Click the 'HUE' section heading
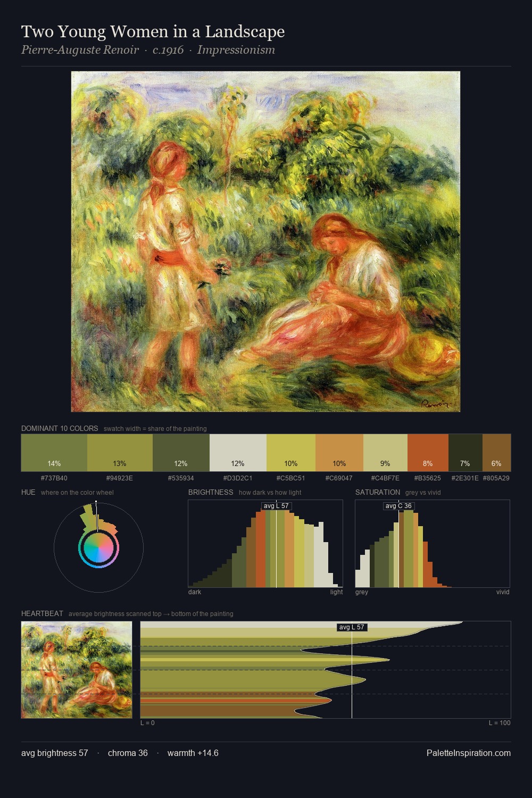This screenshot has width=532, height=798. click(x=28, y=492)
